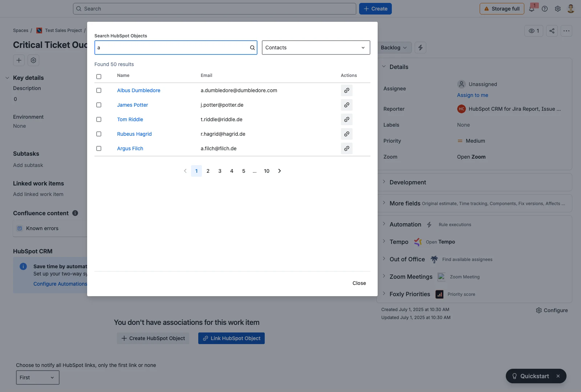Click the Configure button in details panel
Image resolution: width=581 pixels, height=392 pixels.
coord(552,310)
